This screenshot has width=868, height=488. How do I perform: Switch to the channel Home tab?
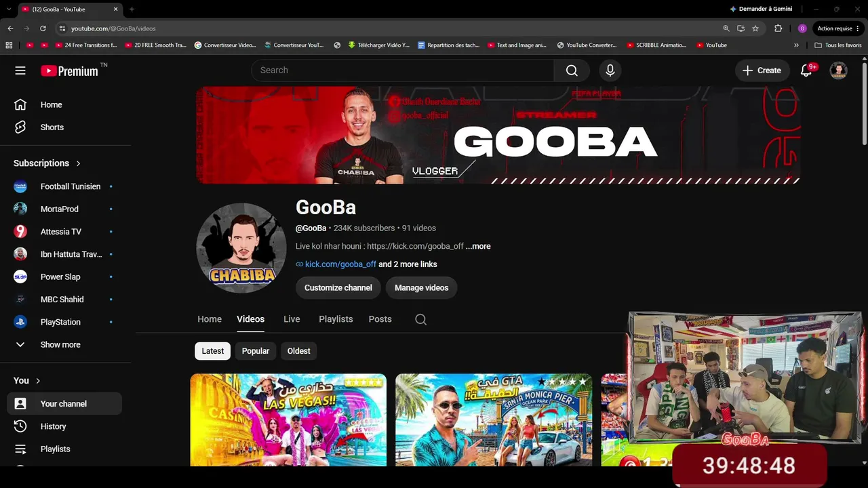point(210,319)
